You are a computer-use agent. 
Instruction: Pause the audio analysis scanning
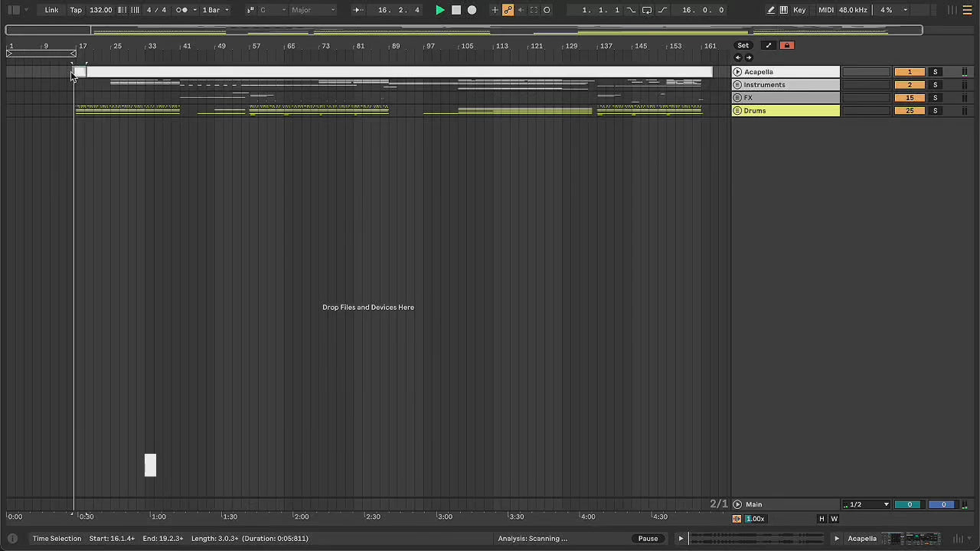648,538
